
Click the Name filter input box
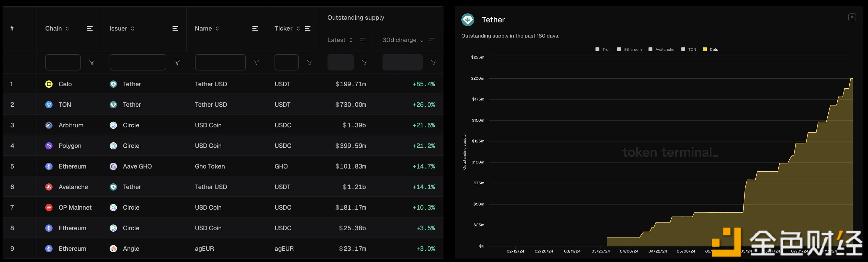pos(220,62)
